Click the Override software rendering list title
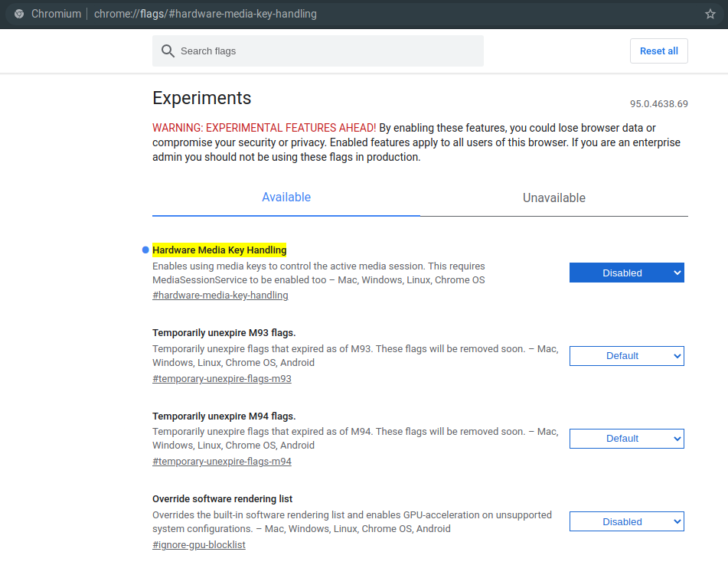This screenshot has width=728, height=565. tap(223, 498)
